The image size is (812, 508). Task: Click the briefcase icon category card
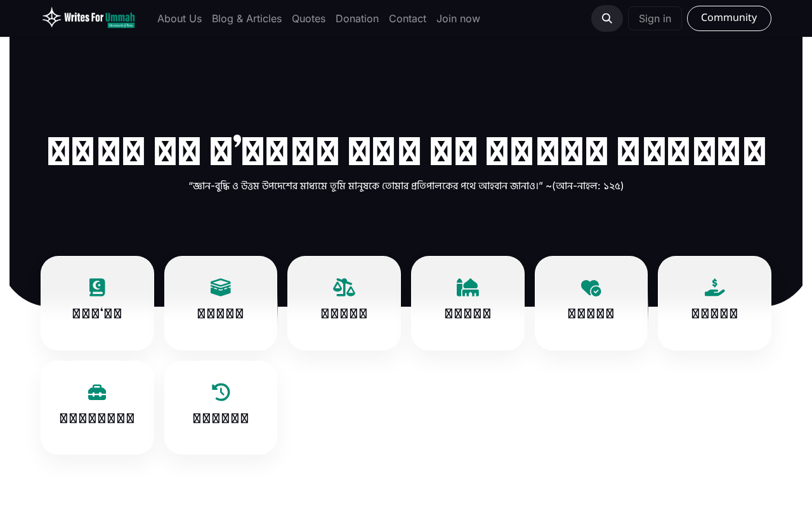[97, 408]
